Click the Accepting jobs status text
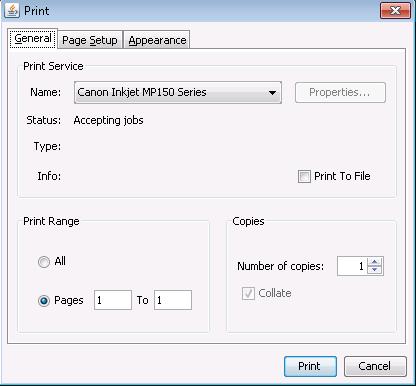The height and width of the screenshot is (386, 416). click(108, 120)
